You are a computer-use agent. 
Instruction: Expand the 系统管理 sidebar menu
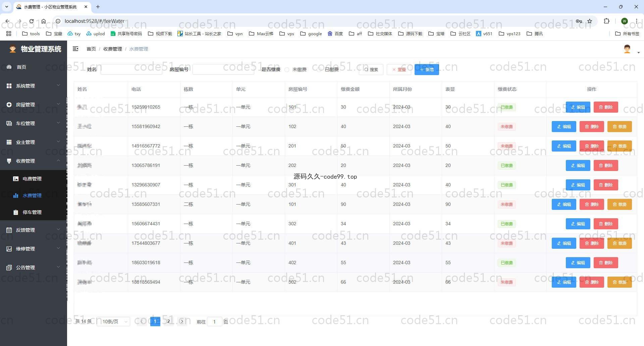[33, 86]
